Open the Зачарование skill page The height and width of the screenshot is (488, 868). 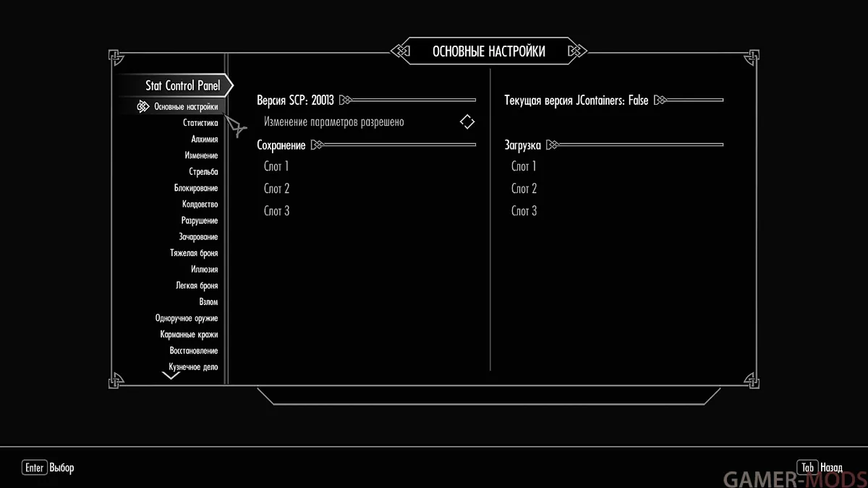tap(198, 237)
